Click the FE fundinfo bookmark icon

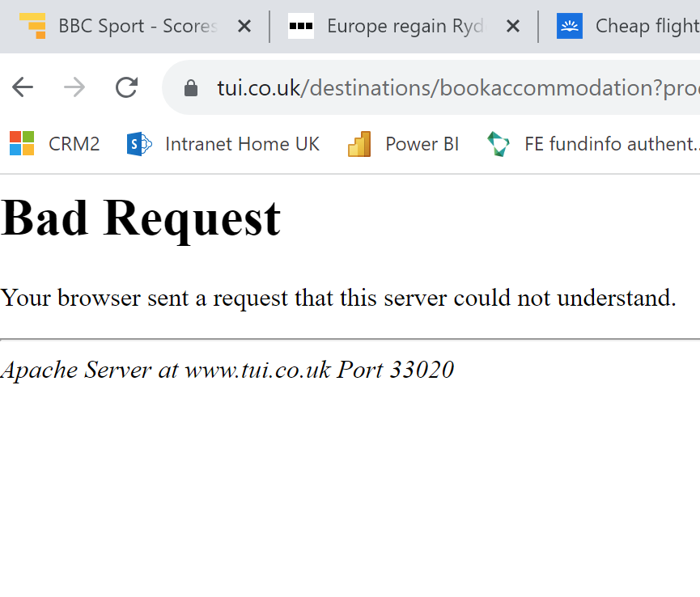(498, 144)
